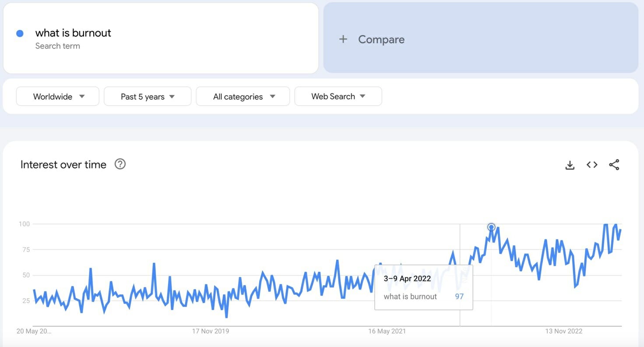Click the Interest over time heading
The image size is (644, 347).
coord(63,165)
